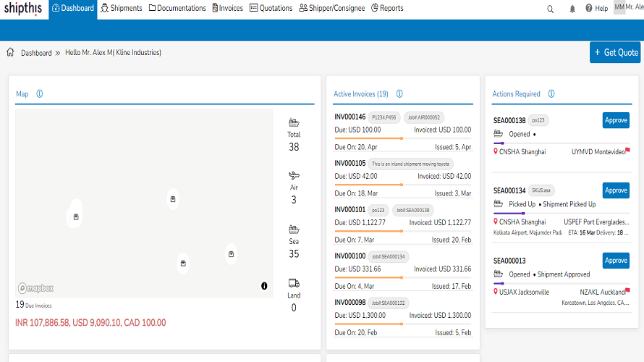Click info icon beside Active Invoices
Viewport: 644px width, 362px height.
pos(399,93)
